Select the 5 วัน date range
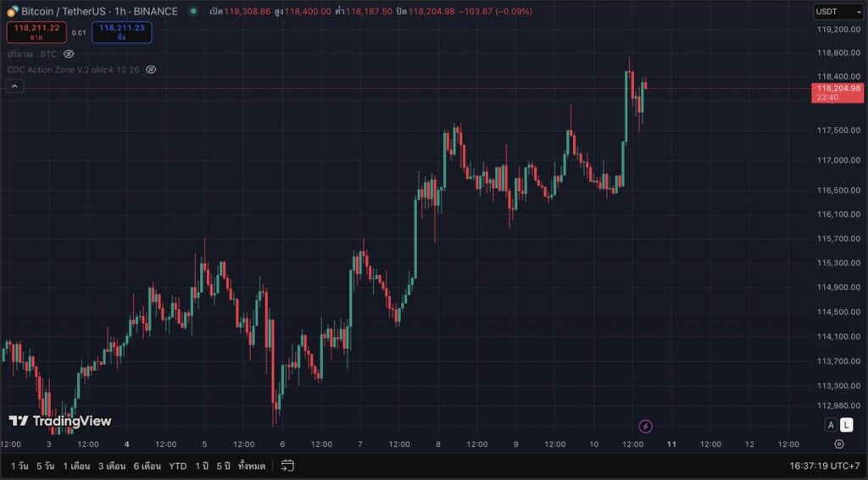868x480 pixels. (46, 466)
